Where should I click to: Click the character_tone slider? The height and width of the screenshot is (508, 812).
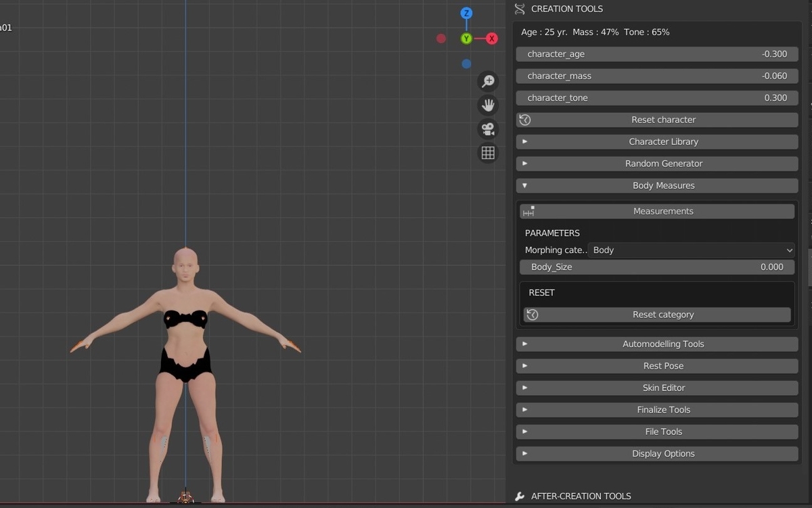pos(657,98)
